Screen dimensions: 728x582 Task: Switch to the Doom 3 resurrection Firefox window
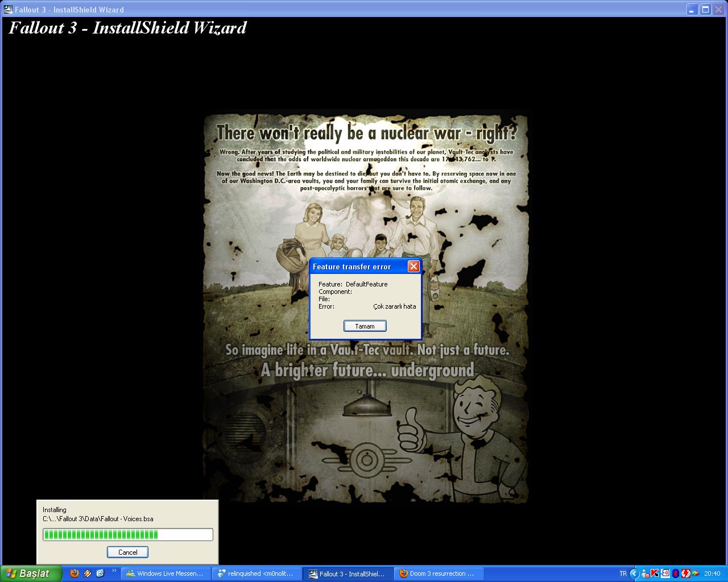pos(439,573)
